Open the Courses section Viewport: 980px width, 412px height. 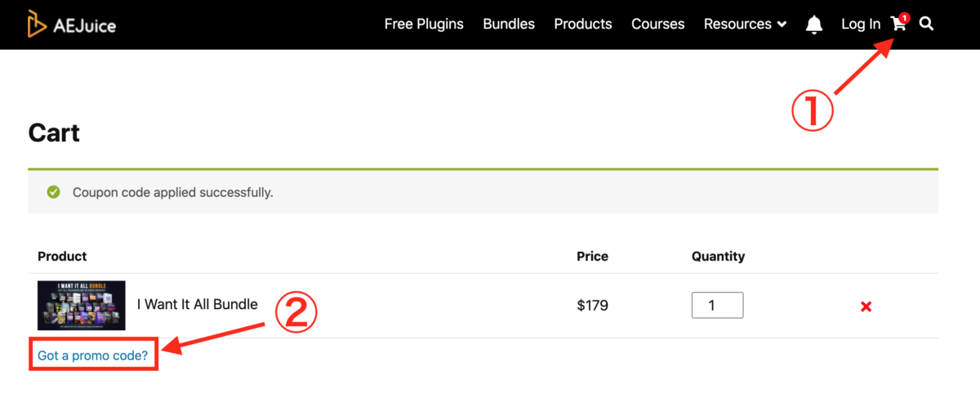click(x=657, y=25)
